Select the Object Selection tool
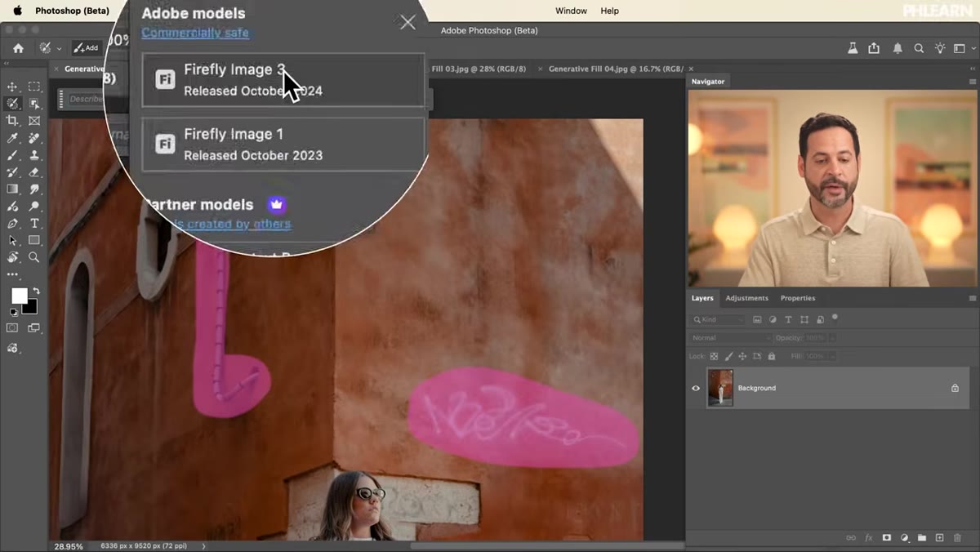The height and width of the screenshot is (552, 980). pos(34,104)
